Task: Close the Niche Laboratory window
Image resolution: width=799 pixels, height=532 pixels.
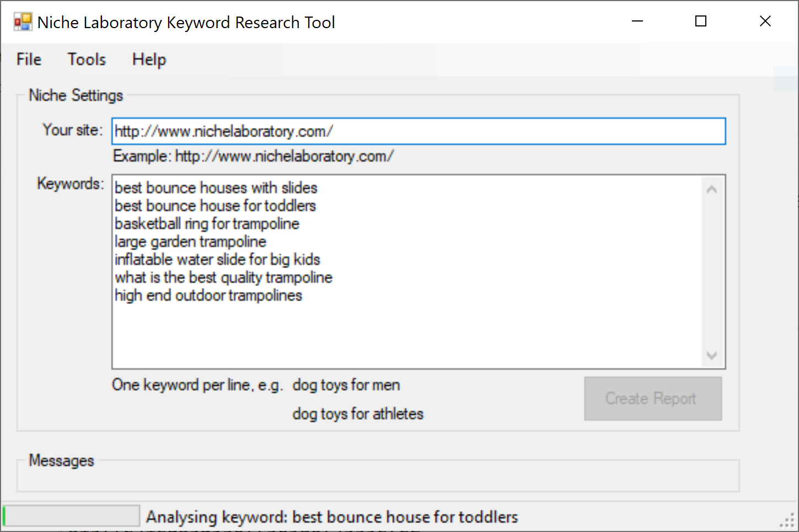Action: (x=765, y=22)
